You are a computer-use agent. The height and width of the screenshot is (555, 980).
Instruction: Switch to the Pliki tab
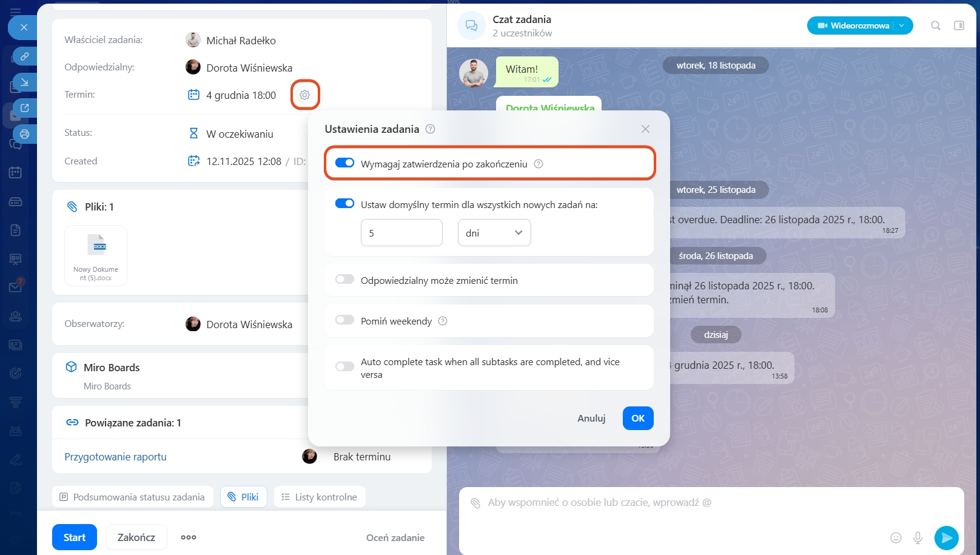pos(244,497)
